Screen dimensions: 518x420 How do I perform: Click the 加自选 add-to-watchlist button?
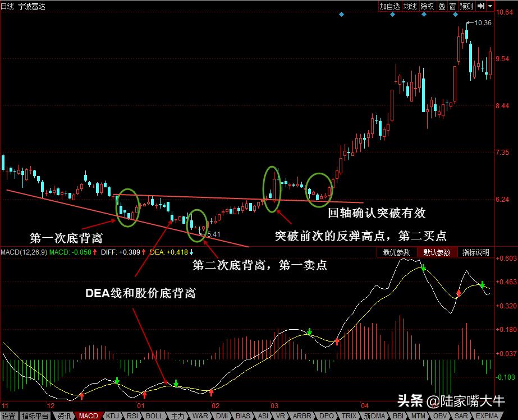coord(390,6)
